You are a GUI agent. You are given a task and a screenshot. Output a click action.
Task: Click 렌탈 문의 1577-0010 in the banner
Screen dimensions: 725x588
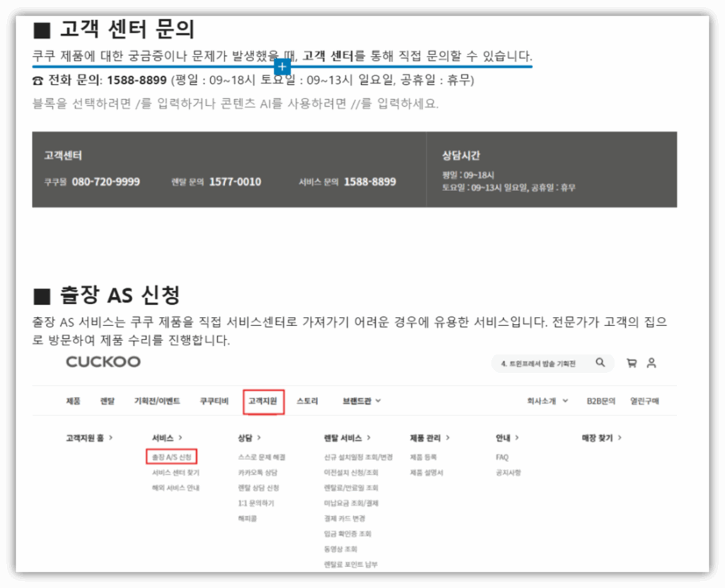216,182
